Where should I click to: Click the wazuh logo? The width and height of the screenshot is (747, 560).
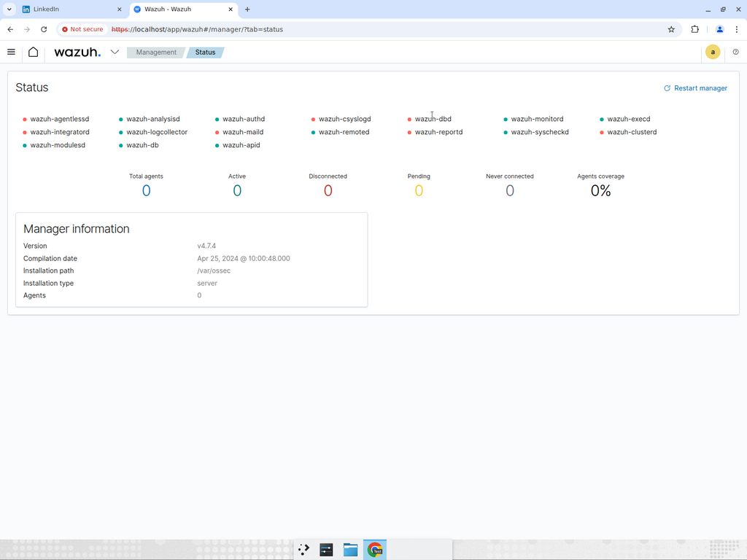click(77, 52)
